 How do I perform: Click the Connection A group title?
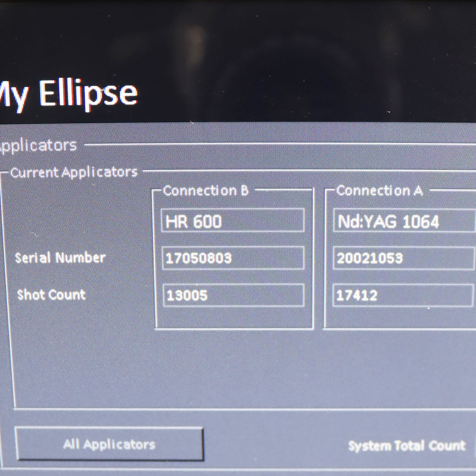[380, 191]
